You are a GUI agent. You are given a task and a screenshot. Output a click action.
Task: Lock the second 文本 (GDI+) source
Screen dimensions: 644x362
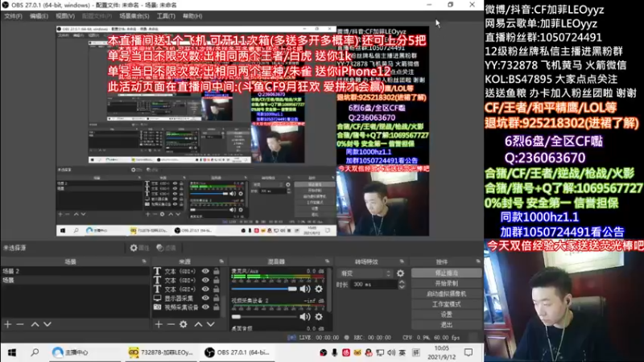tap(217, 280)
